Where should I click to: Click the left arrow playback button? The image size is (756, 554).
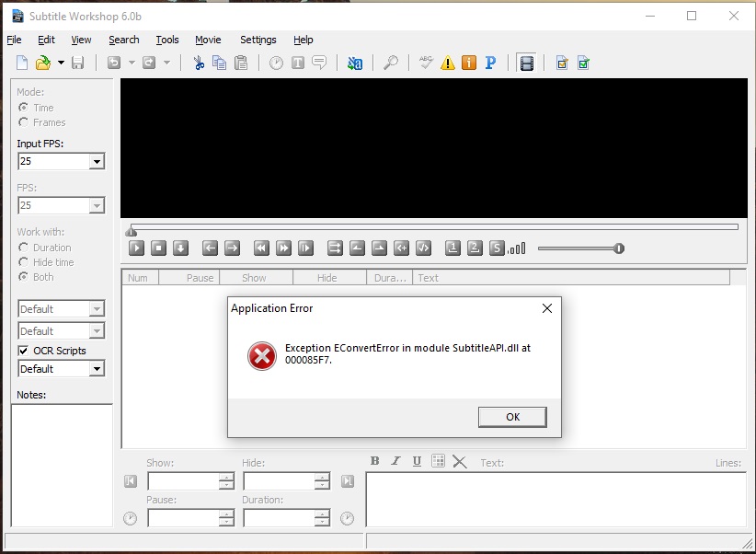coord(210,248)
